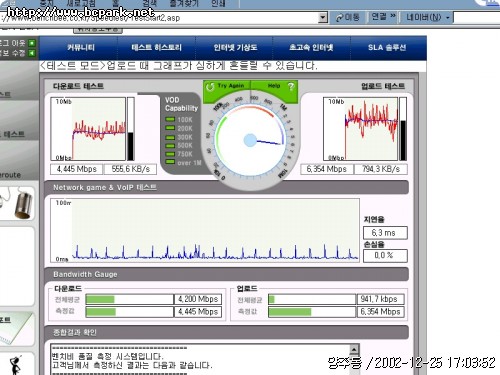Click the 이동 go button
Screen dimensions: 500x375
[348, 17]
